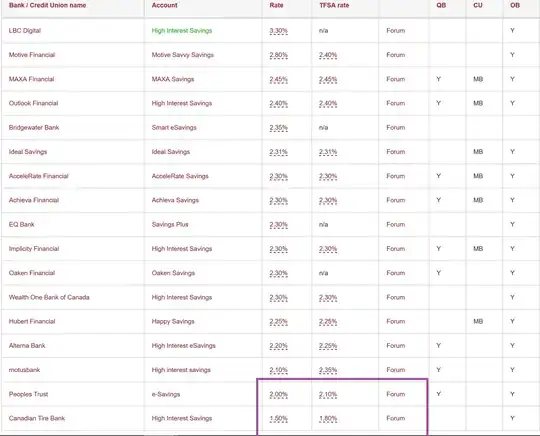Open LBC Digital High Interest Savings link
Screen dimensions: 540x436
click(181, 31)
